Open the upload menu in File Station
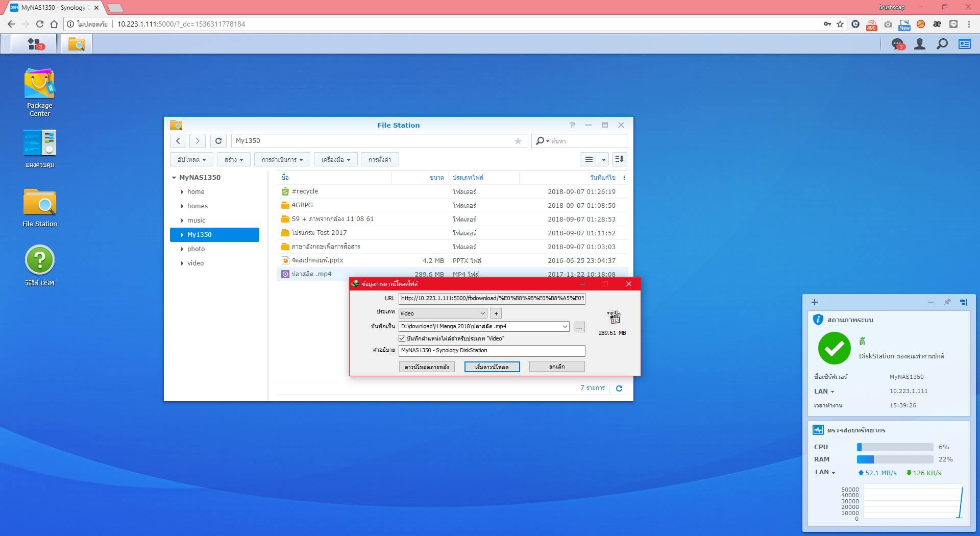This screenshot has height=536, width=980. (191, 160)
